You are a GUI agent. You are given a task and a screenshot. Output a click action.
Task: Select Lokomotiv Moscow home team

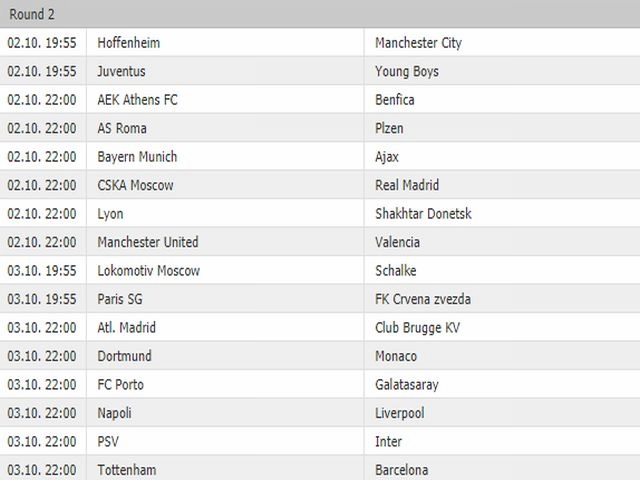pyautogui.click(x=149, y=271)
